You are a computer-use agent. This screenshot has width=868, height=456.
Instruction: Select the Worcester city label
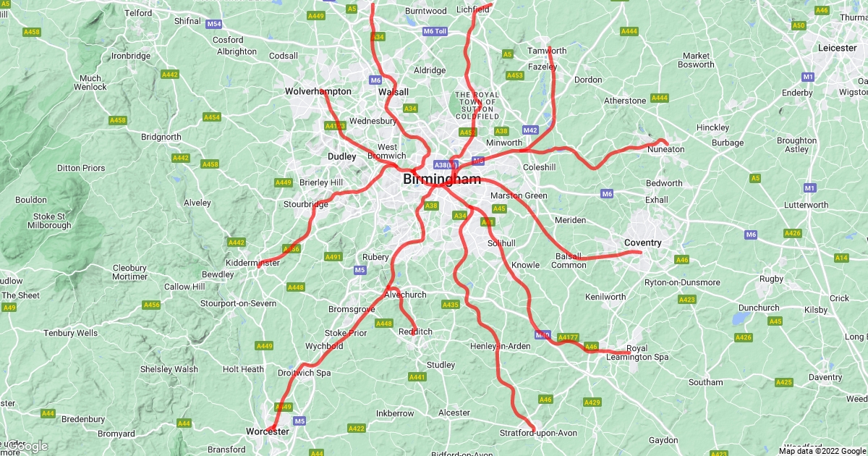coord(268,431)
